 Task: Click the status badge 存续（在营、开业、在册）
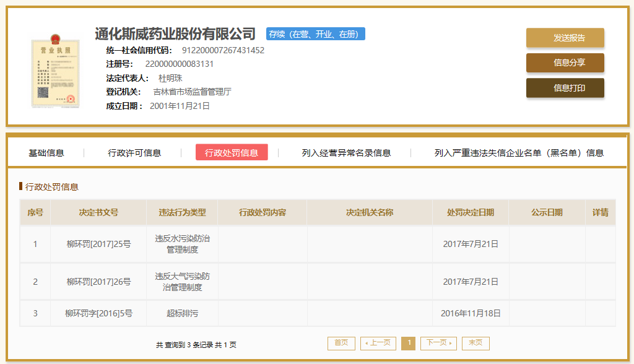point(315,34)
